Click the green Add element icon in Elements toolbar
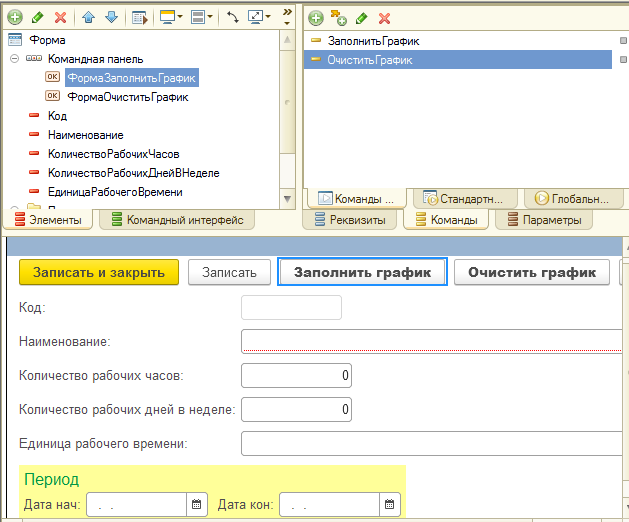The width and height of the screenshot is (629, 522). click(15, 18)
